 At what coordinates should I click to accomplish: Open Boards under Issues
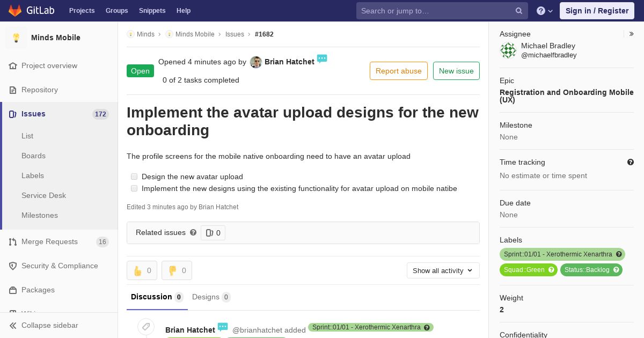(x=33, y=156)
